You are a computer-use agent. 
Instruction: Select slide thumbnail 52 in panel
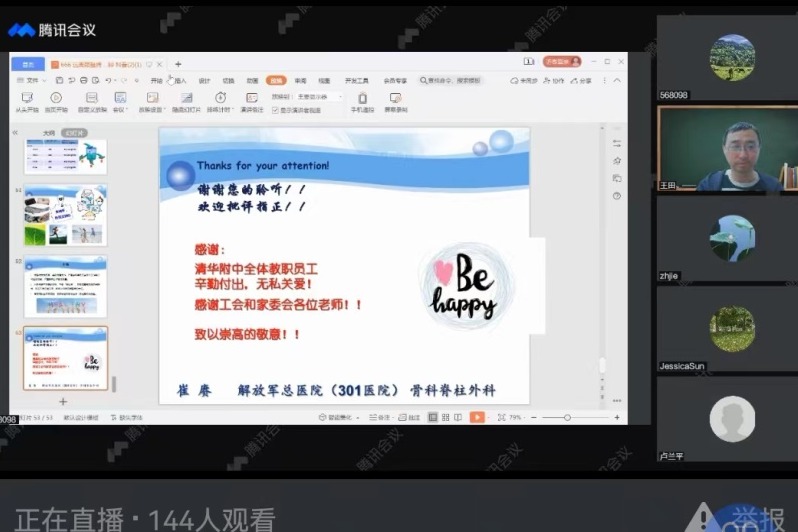coord(65,287)
